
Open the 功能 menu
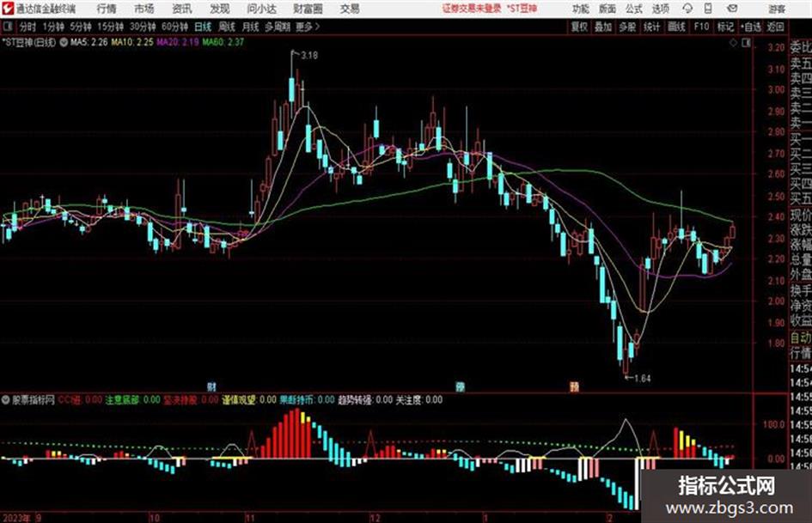[x=581, y=9]
